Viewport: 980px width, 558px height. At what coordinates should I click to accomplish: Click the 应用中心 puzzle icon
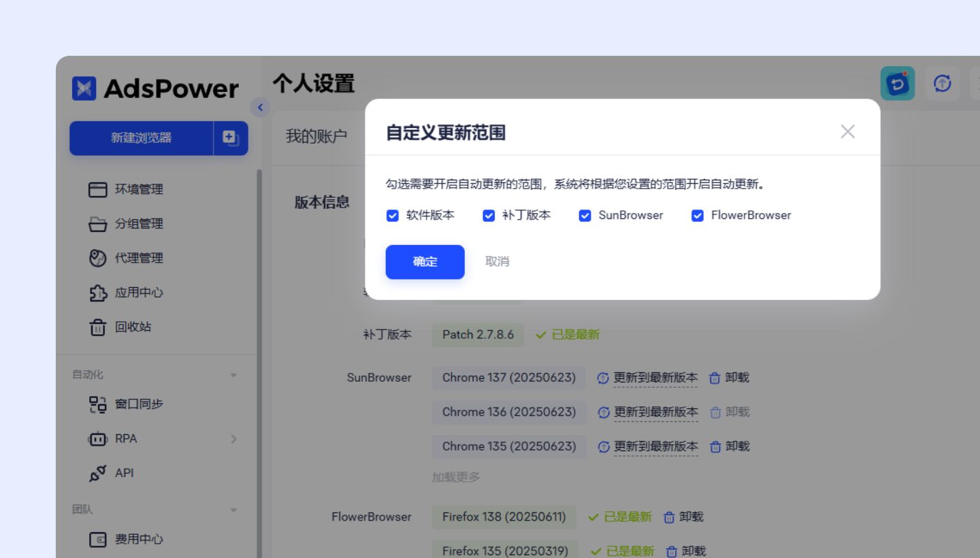(x=98, y=293)
